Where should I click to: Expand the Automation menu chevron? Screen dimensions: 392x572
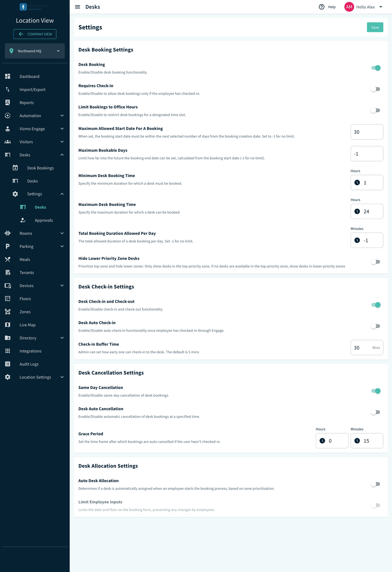tap(62, 115)
